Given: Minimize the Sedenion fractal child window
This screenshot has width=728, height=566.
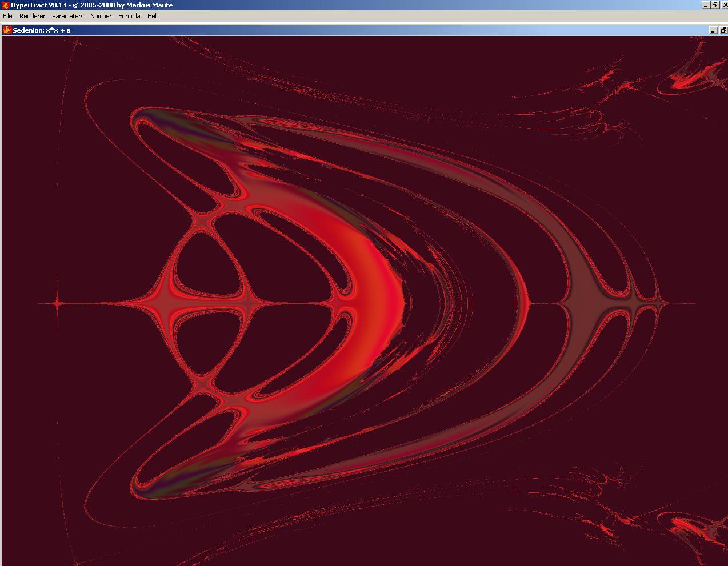Looking at the screenshot, I should click(x=713, y=30).
